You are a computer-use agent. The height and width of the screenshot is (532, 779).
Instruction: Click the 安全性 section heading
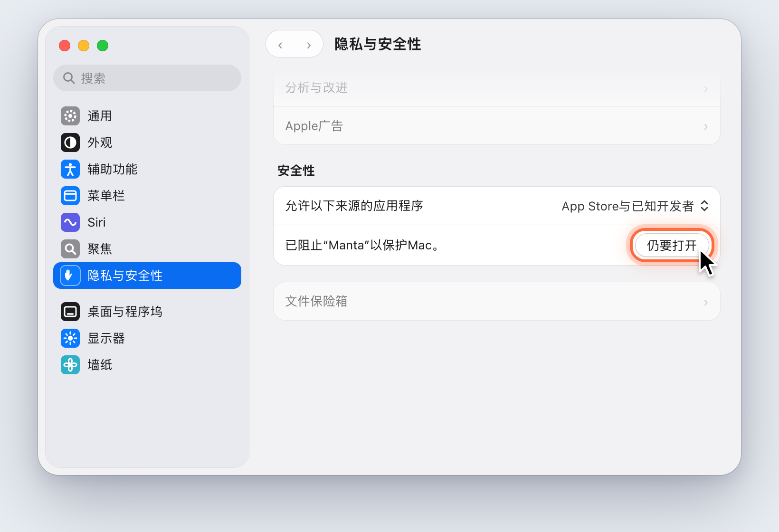[x=296, y=171]
